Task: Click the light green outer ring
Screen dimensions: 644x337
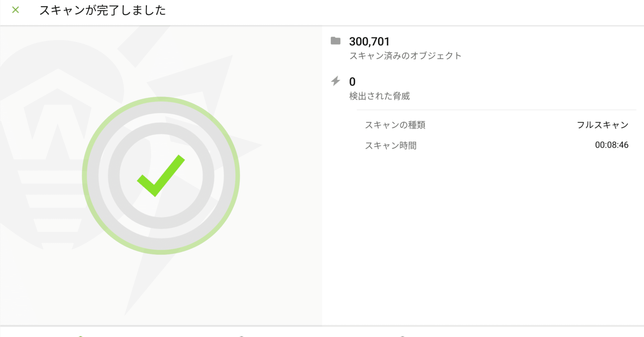Action: tap(84, 175)
